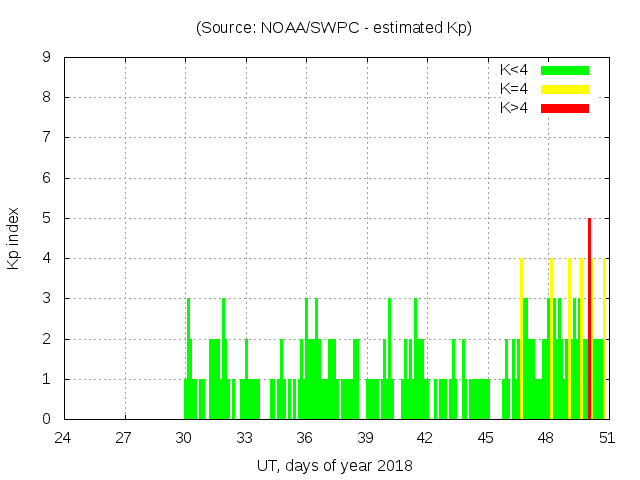This screenshot has height=480, width=640.
Task: Select the K>4 legend text label
Action: point(514,108)
